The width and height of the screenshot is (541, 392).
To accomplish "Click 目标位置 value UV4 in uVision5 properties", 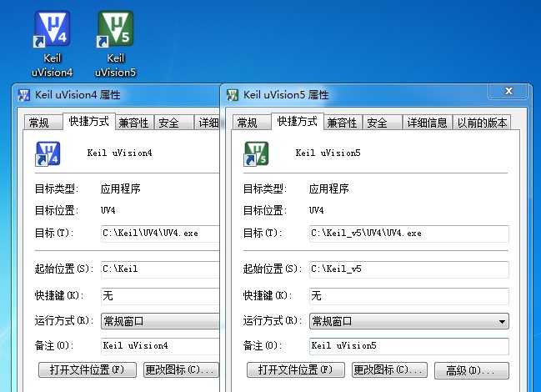I will click(317, 210).
